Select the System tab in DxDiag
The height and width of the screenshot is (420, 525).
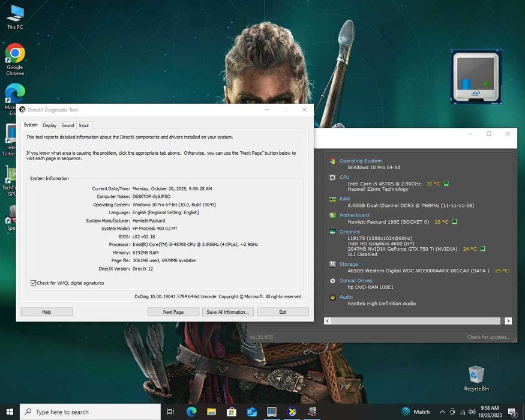pos(31,125)
